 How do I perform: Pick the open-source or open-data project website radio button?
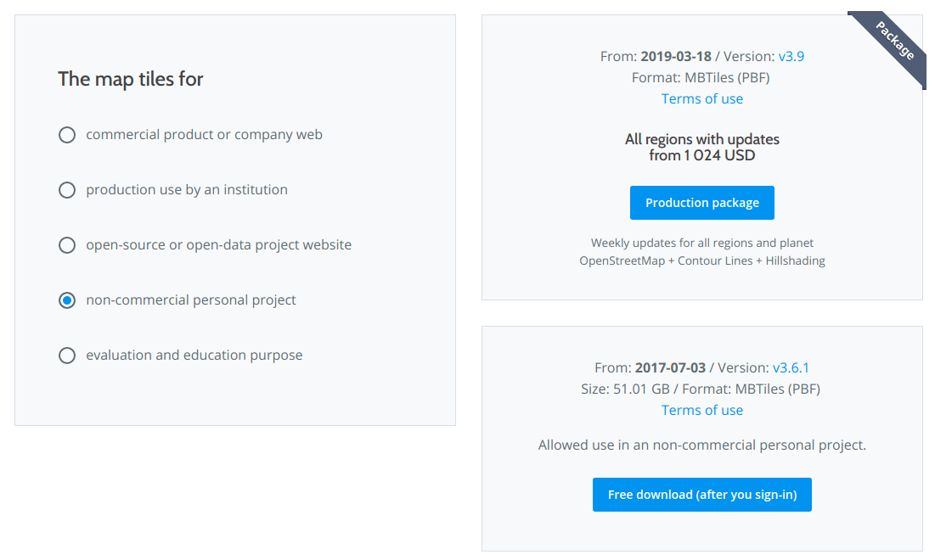click(67, 245)
